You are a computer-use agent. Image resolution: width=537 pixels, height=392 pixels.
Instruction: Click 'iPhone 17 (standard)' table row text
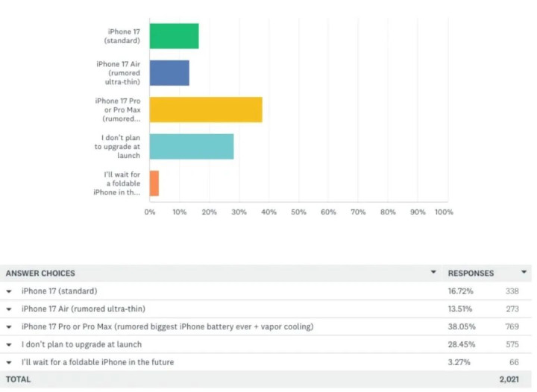[59, 291]
